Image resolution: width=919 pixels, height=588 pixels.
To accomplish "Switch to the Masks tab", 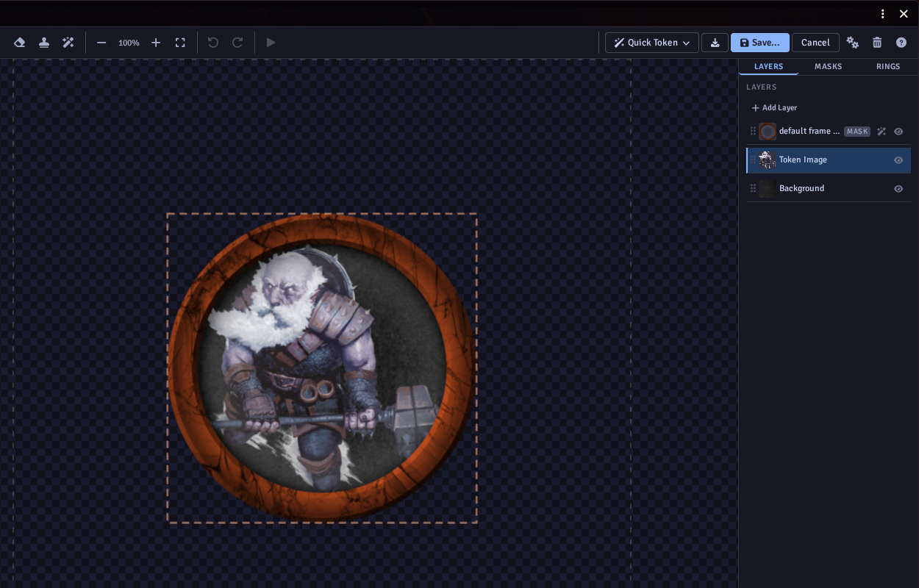I will pyautogui.click(x=829, y=67).
